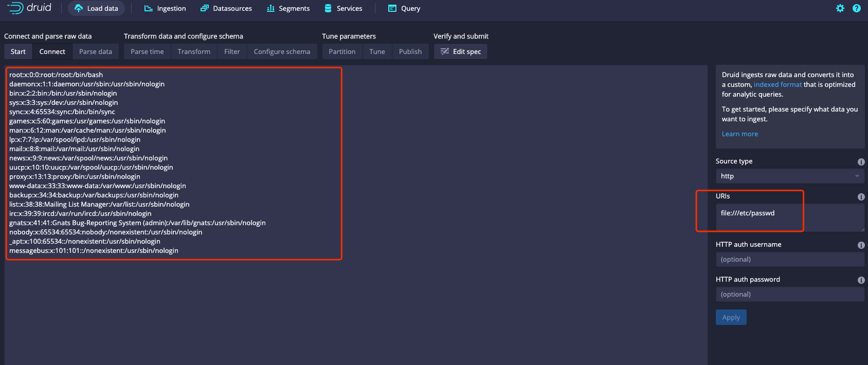Show info for HTTP auth password
The image size is (868, 365).
(861, 280)
